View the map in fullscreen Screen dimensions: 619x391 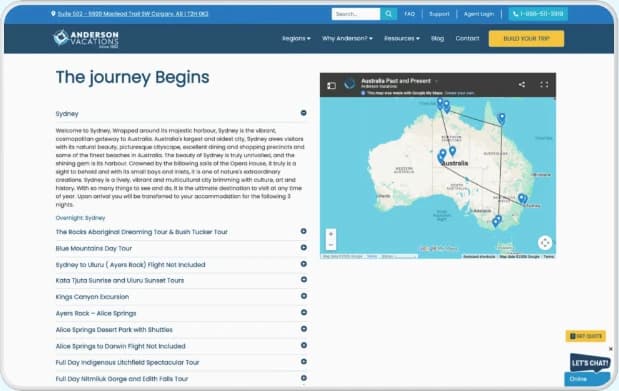click(544, 85)
